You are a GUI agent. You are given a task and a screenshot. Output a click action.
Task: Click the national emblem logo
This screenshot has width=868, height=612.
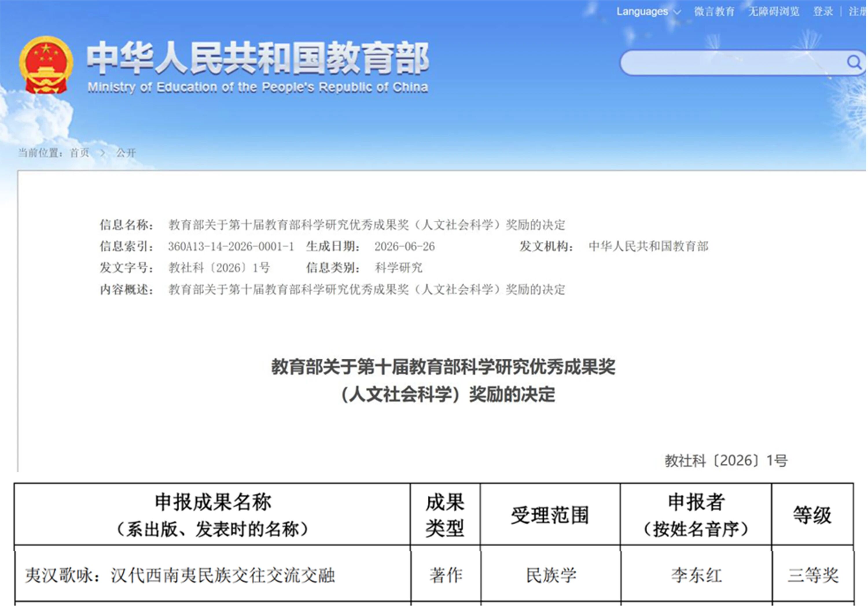[x=46, y=65]
